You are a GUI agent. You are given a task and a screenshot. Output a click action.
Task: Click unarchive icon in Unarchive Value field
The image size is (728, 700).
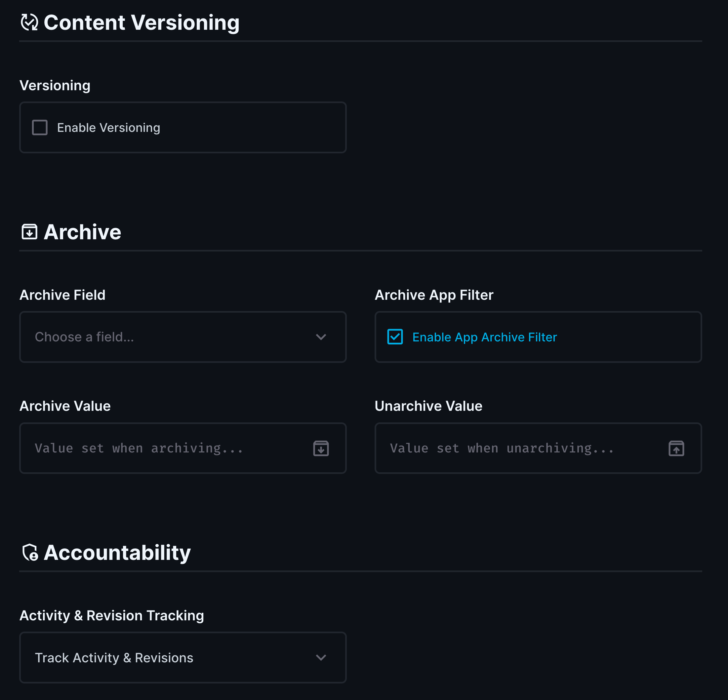point(676,448)
